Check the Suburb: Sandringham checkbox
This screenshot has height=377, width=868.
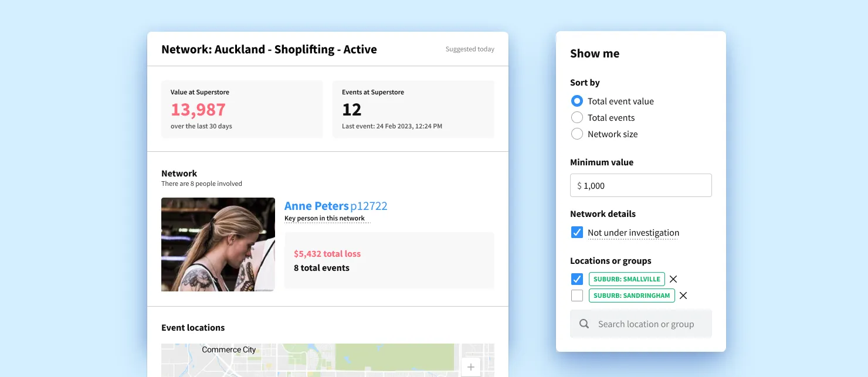[577, 296]
